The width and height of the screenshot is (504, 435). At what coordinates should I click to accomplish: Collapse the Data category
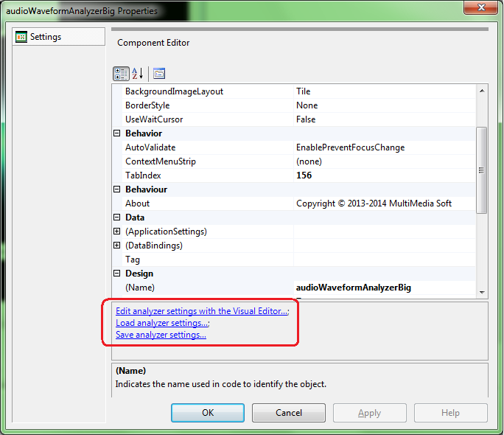pyautogui.click(x=116, y=217)
